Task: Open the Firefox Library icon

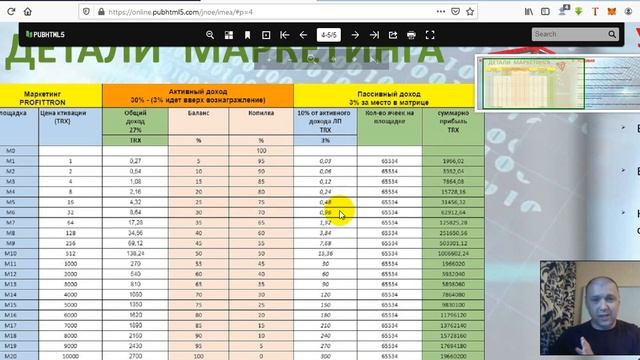Action: tap(529, 12)
